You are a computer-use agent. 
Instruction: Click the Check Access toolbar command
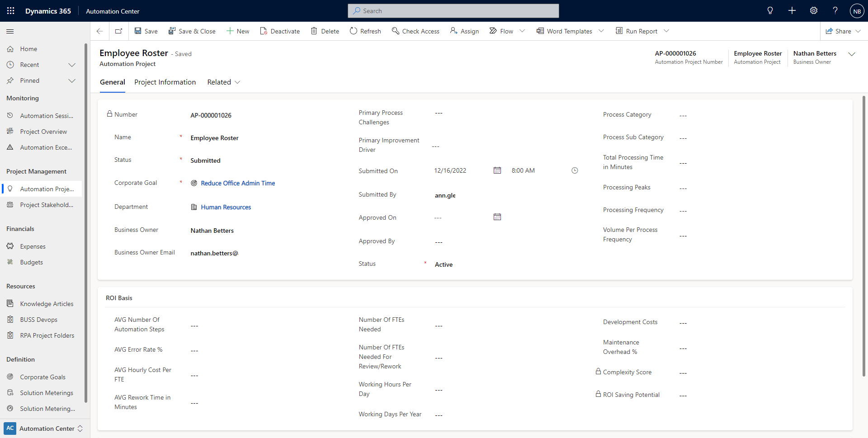pyautogui.click(x=415, y=31)
